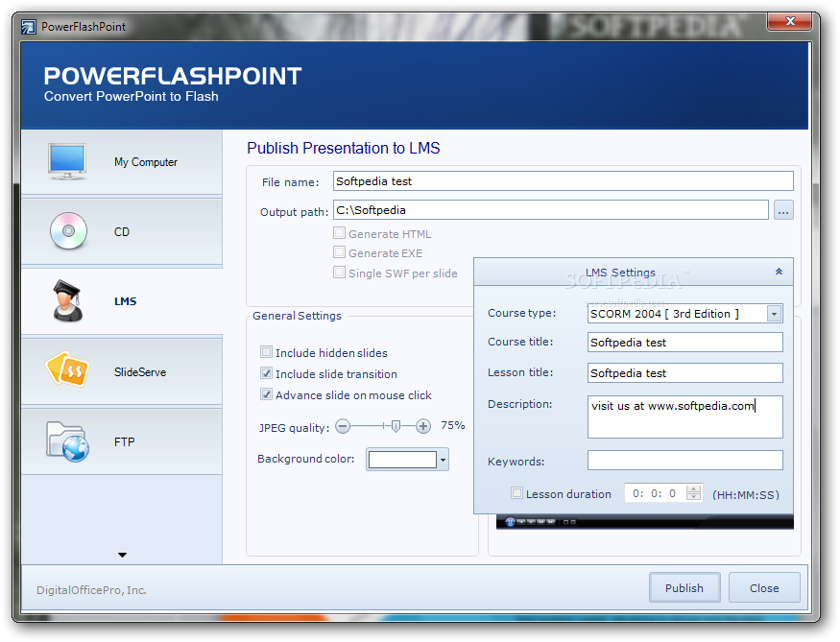840x642 pixels.
Task: Click the Lesson title field
Action: [x=685, y=373]
